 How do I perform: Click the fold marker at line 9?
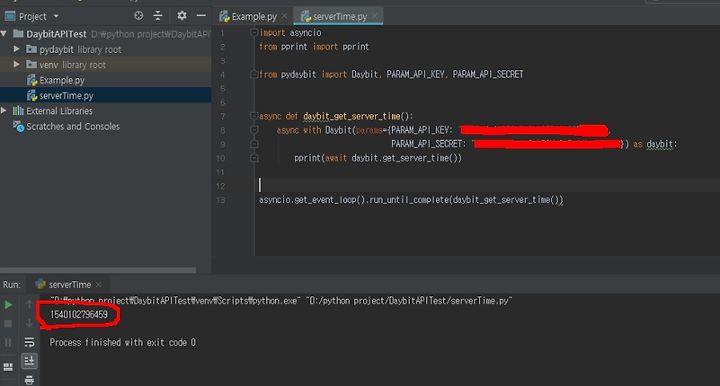[x=254, y=144]
